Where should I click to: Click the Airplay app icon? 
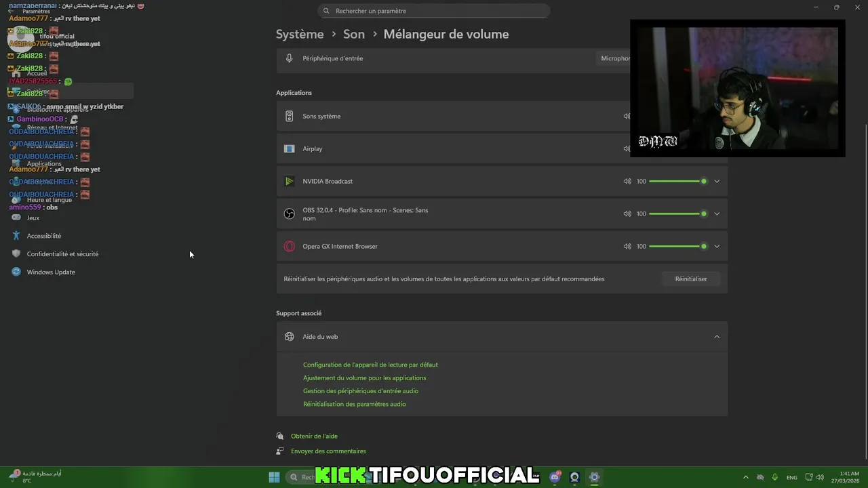(290, 148)
